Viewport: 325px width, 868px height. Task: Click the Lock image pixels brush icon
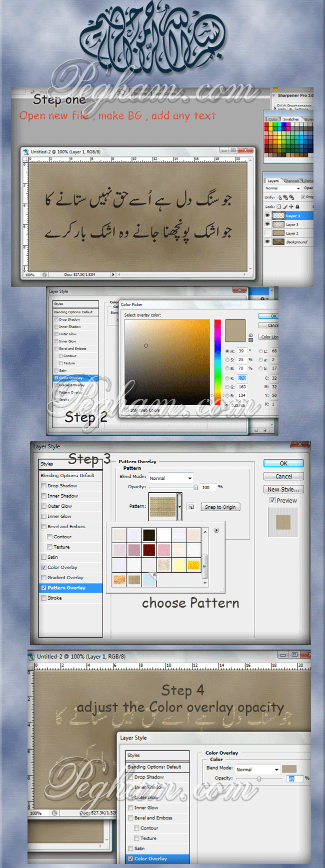tap(285, 206)
